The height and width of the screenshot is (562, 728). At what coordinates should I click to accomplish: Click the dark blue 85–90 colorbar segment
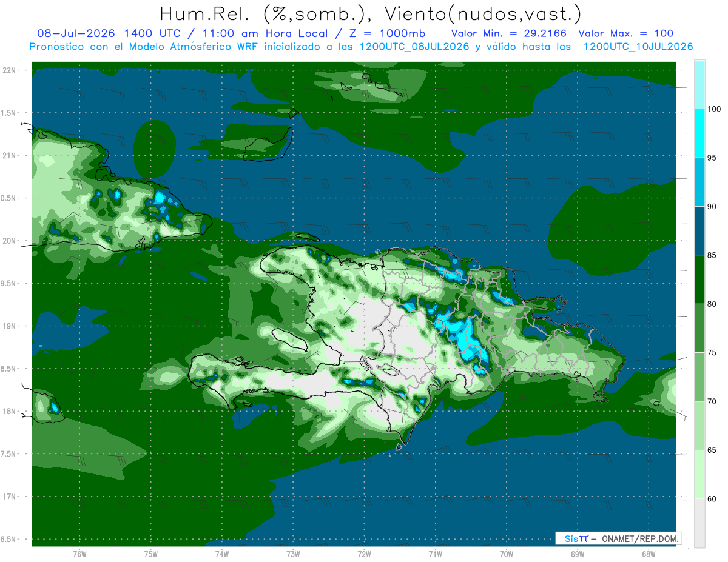(x=699, y=230)
